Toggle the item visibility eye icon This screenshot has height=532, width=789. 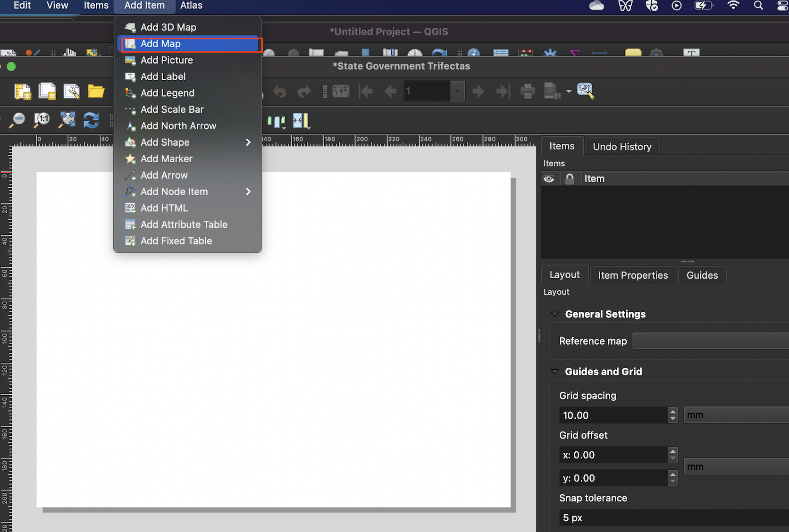pyautogui.click(x=549, y=178)
